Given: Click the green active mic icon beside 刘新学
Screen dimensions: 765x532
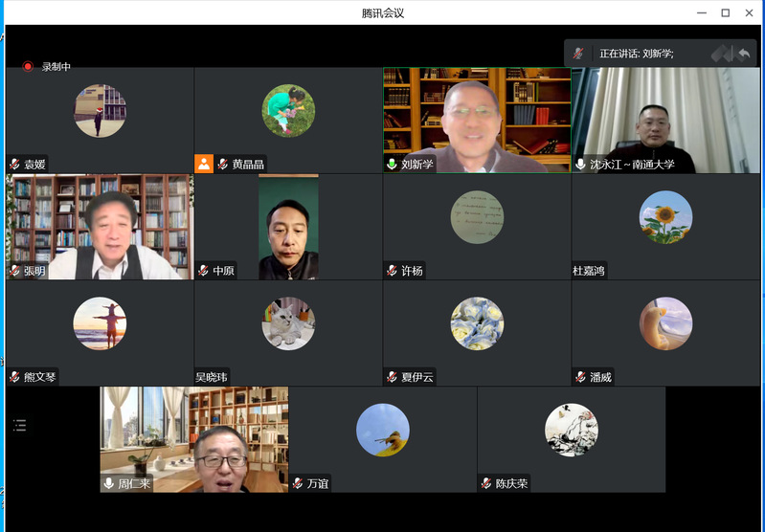Looking at the screenshot, I should click(x=392, y=164).
